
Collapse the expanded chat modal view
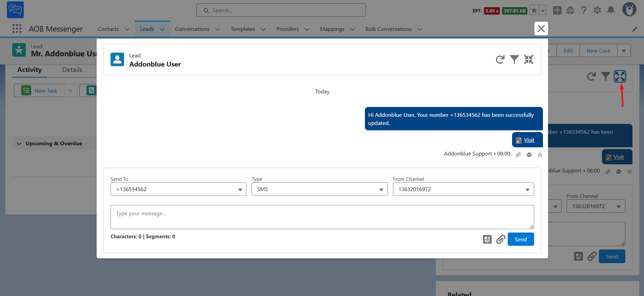click(529, 59)
